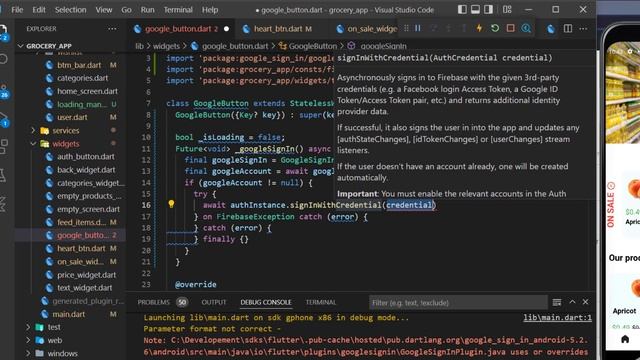Tap the home icon in the emulator
The width and height of the screenshot is (640, 360).
point(625,339)
